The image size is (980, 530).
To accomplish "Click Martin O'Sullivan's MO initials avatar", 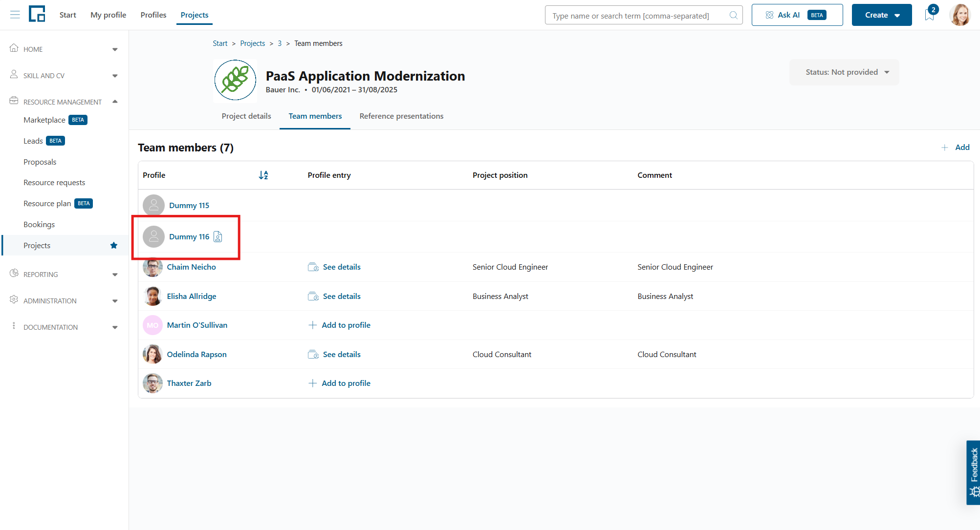I will point(152,325).
